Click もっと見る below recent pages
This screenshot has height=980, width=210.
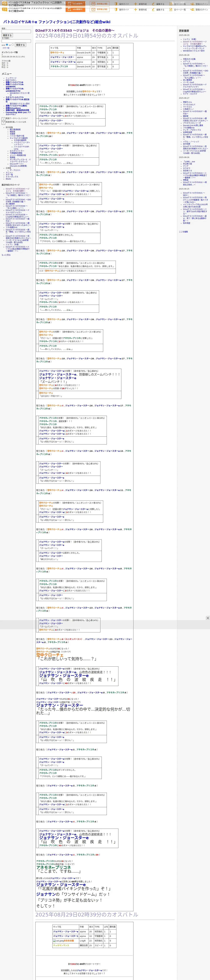(6, 255)
